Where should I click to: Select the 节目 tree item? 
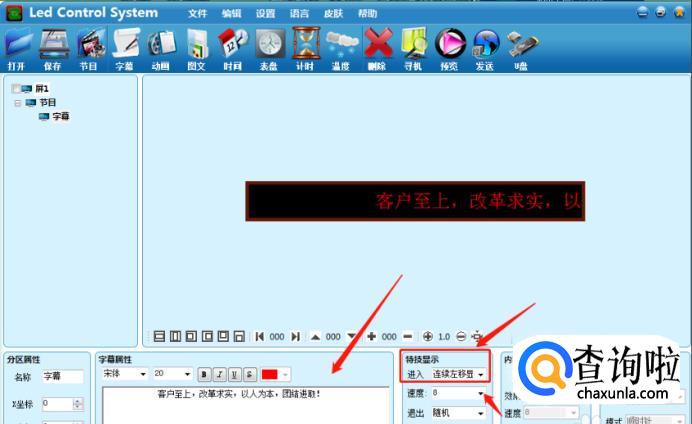tap(48, 103)
